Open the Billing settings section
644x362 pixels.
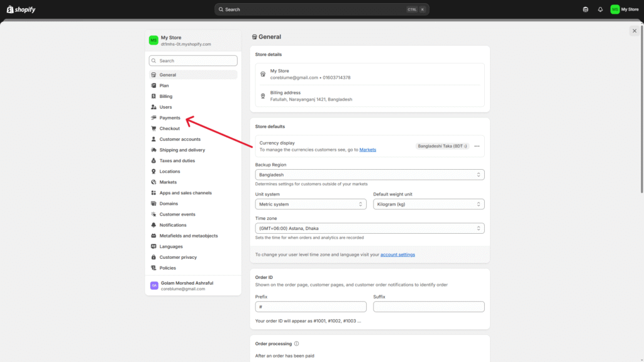tap(165, 97)
